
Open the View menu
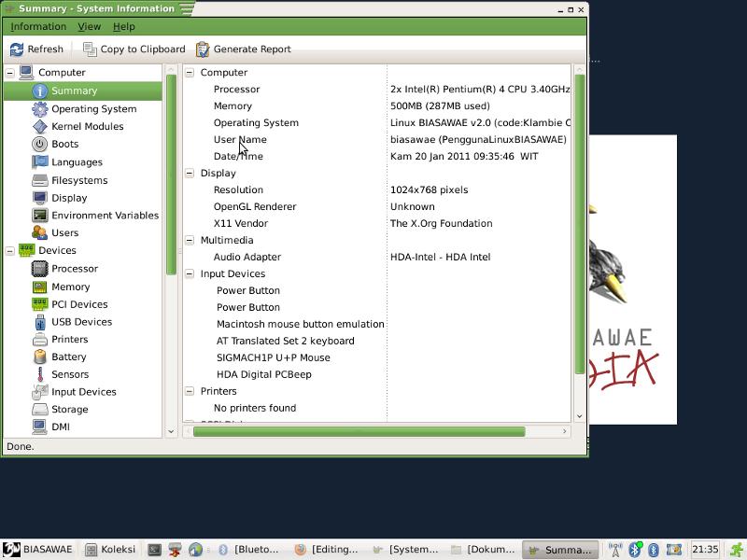point(89,26)
